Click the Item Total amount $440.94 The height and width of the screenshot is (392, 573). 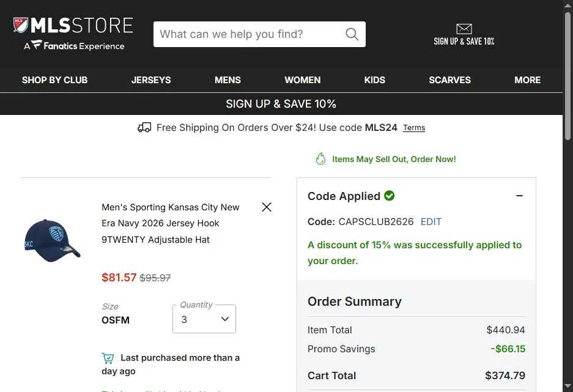(506, 330)
